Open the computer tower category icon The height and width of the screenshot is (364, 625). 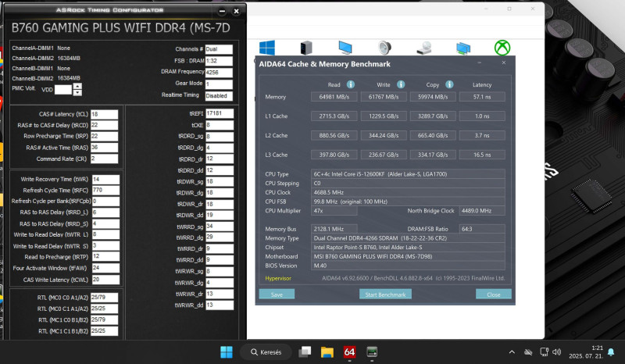pyautogui.click(x=305, y=48)
